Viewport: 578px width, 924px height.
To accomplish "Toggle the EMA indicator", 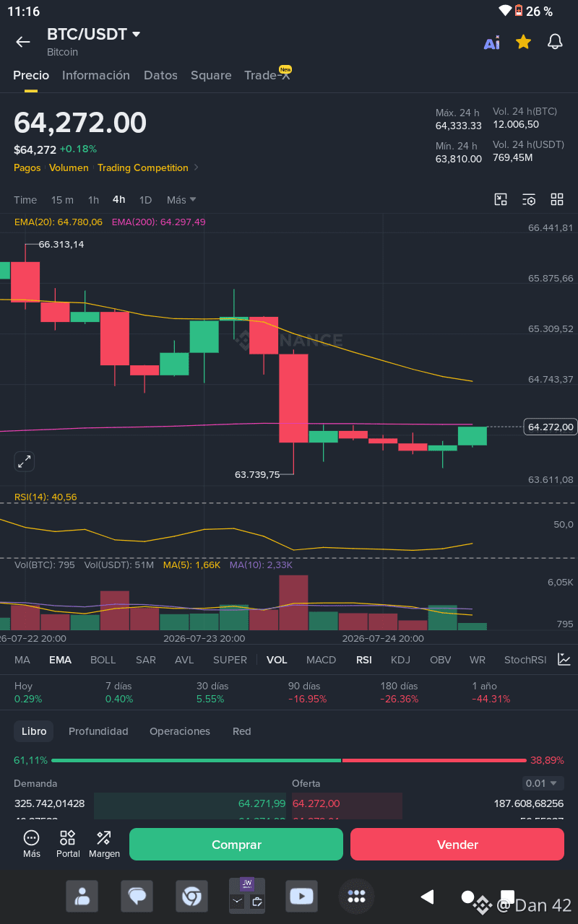I will coord(60,660).
